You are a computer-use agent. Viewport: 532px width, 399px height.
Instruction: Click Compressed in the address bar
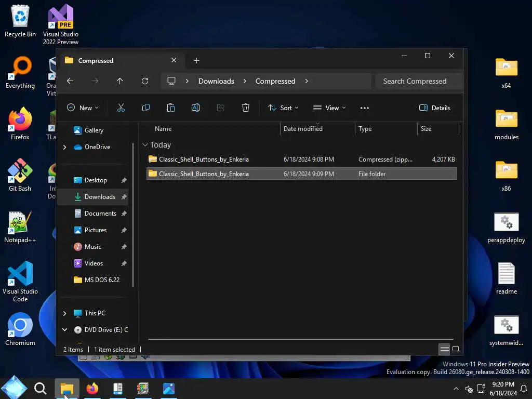pos(275,81)
